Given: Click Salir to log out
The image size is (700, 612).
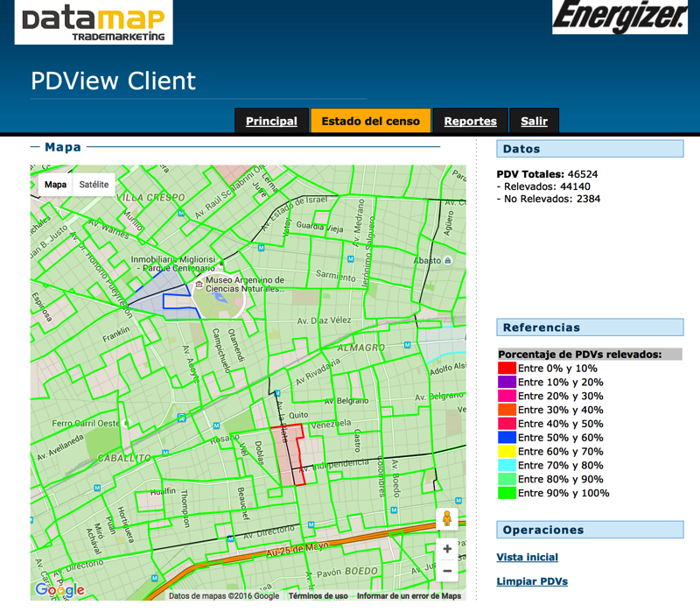Looking at the screenshot, I should tap(534, 122).
